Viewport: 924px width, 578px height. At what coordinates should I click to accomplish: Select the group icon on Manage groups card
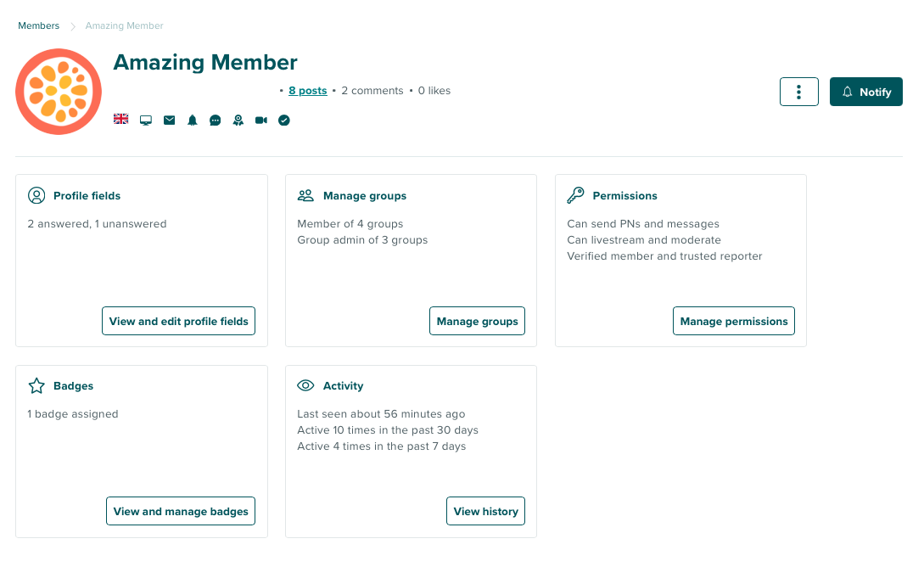305,194
